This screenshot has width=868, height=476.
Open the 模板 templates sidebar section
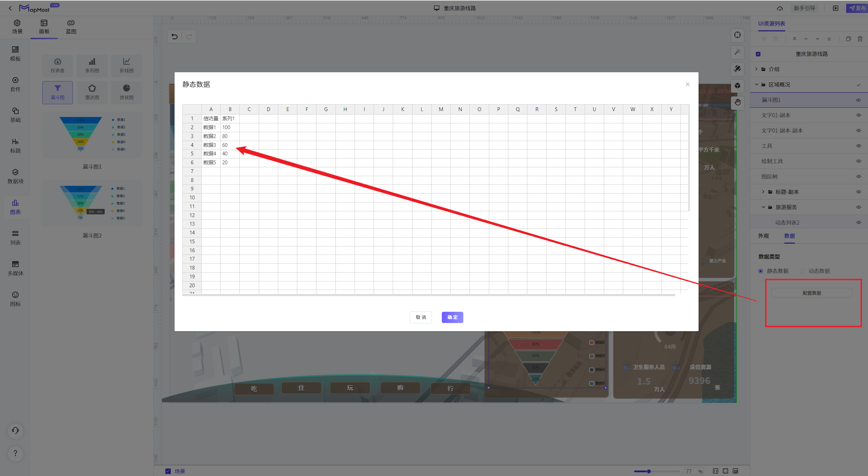pos(15,54)
